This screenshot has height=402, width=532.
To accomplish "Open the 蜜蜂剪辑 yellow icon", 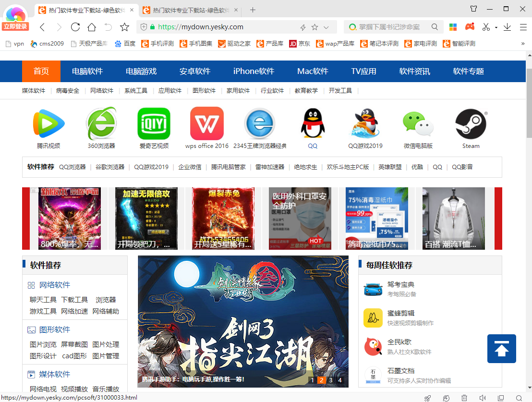I will pyautogui.click(x=373, y=318).
